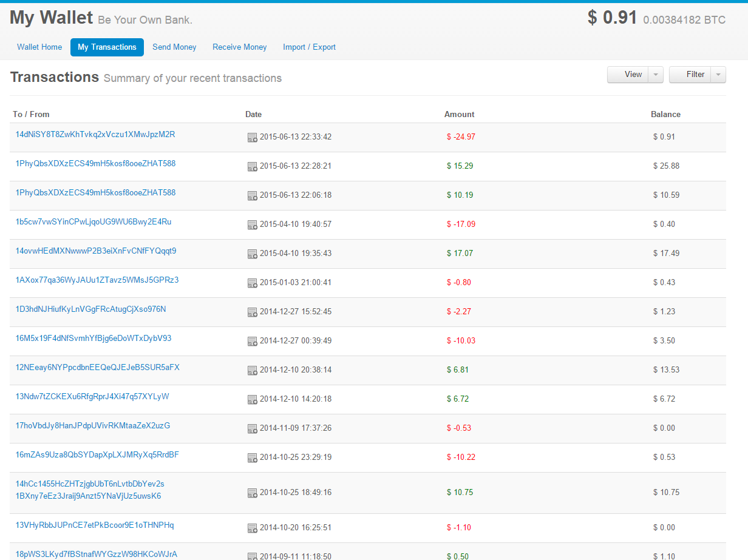Image resolution: width=748 pixels, height=560 pixels.
Task: Click the View button
Action: [628, 75]
